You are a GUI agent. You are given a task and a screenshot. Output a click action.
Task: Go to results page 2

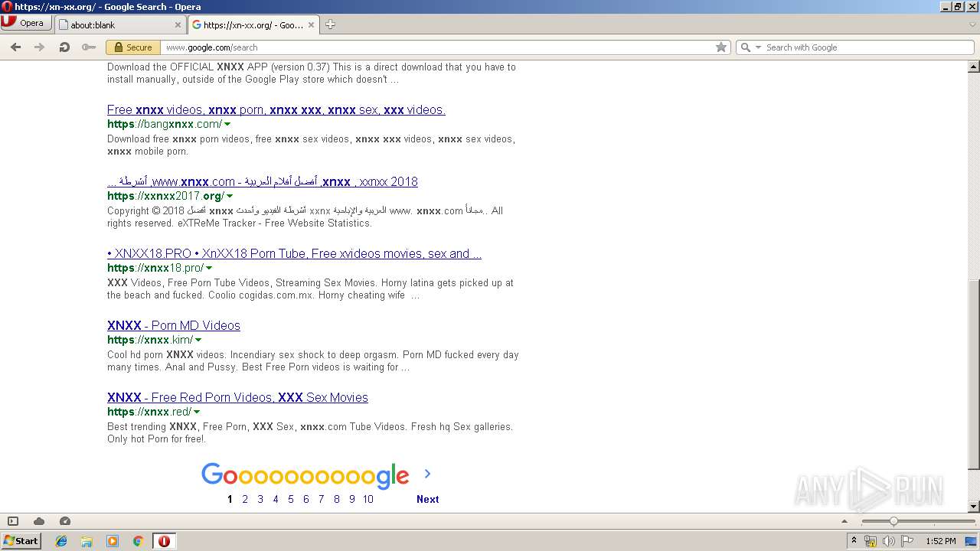(x=245, y=499)
